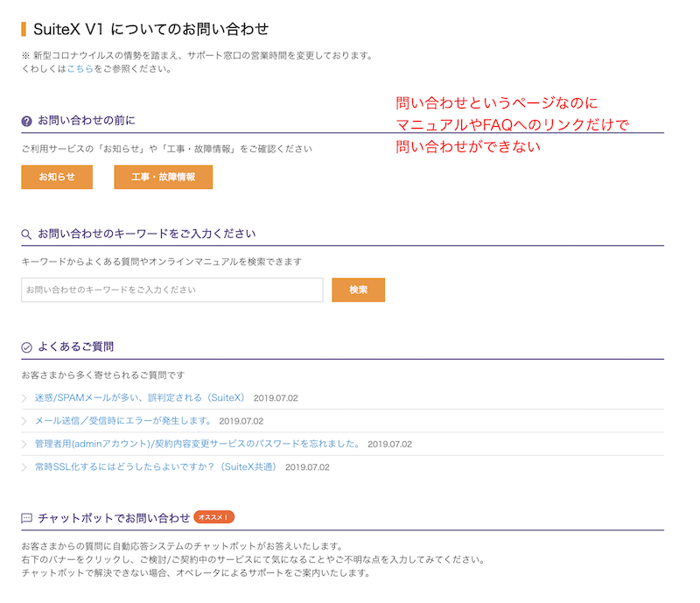Click chevron beside the 常時SSL化 FAQ

[24, 467]
